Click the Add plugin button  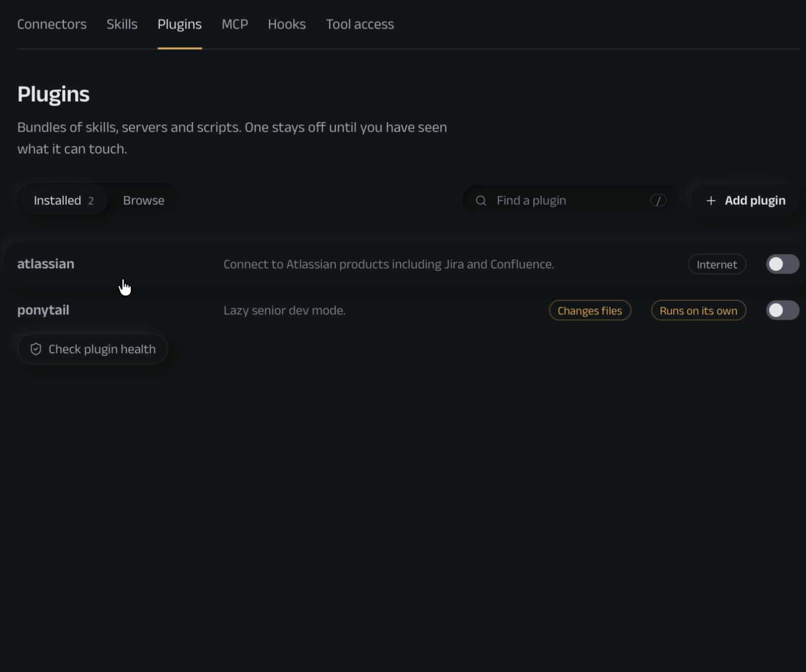(x=745, y=200)
